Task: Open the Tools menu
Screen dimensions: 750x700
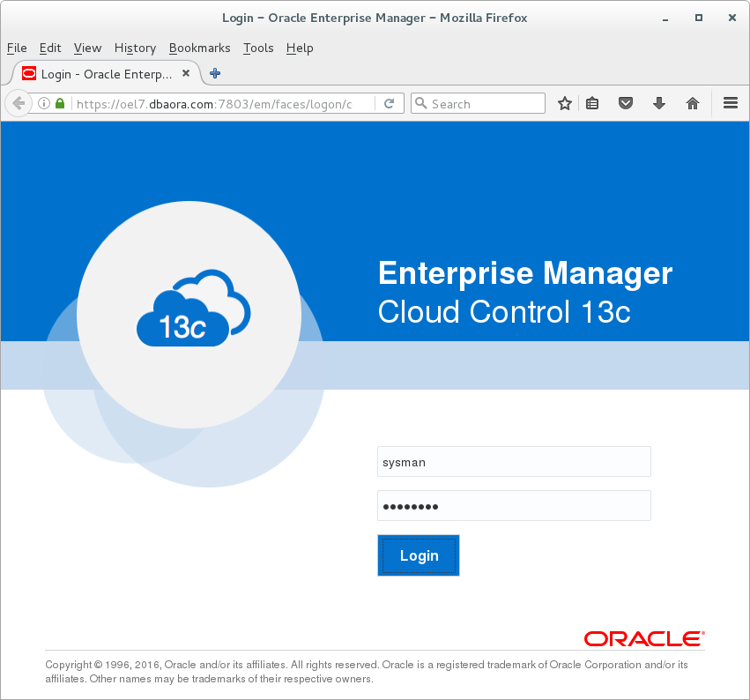Action: pyautogui.click(x=258, y=48)
